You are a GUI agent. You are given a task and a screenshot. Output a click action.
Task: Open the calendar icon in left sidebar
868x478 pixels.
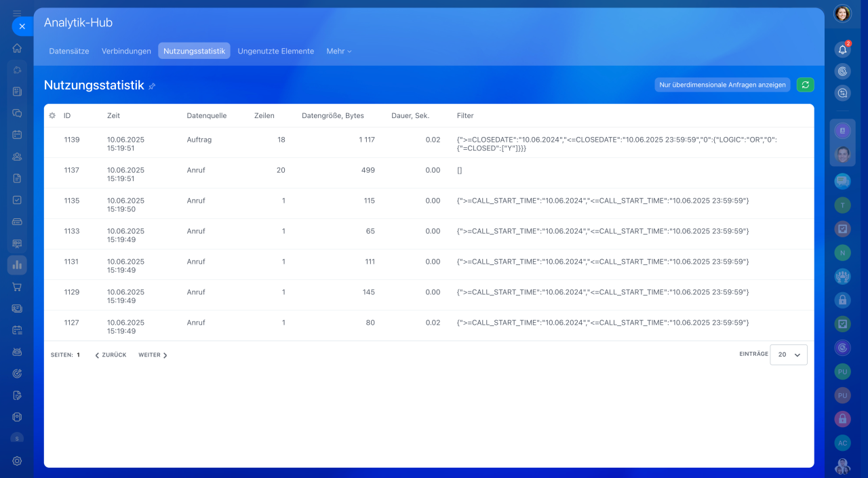pyautogui.click(x=17, y=135)
